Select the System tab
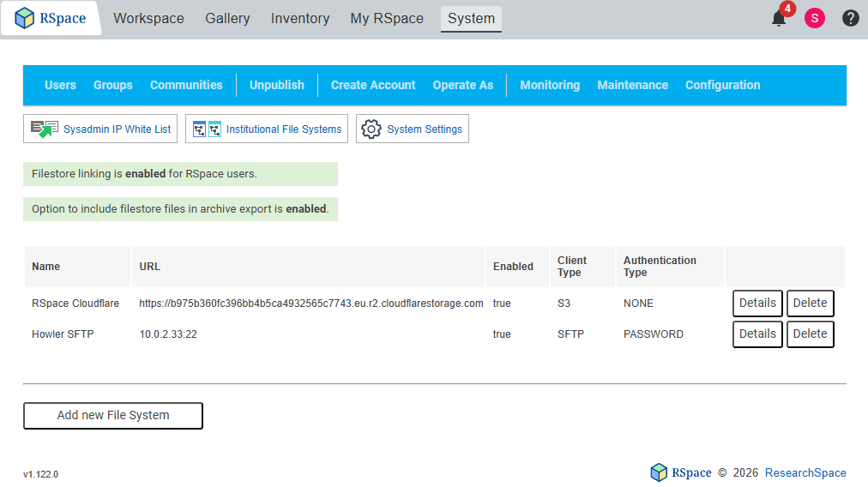 point(471,19)
